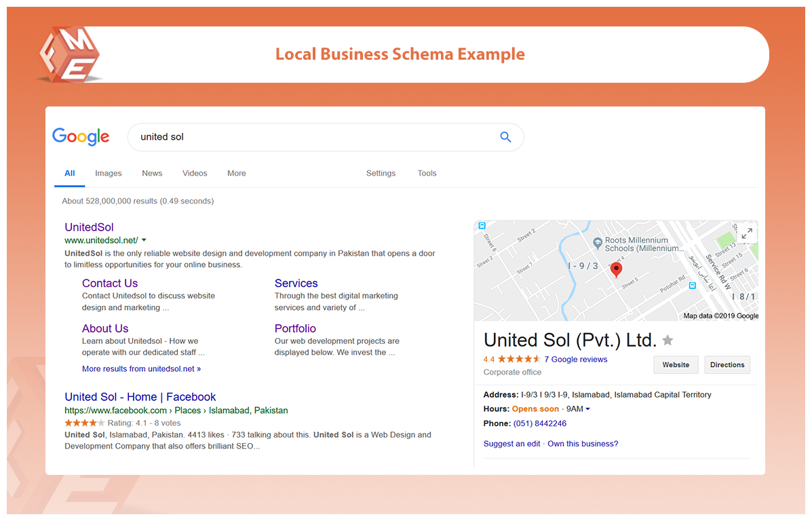Open the Contact Us sitelink
812x521 pixels.
coord(110,284)
